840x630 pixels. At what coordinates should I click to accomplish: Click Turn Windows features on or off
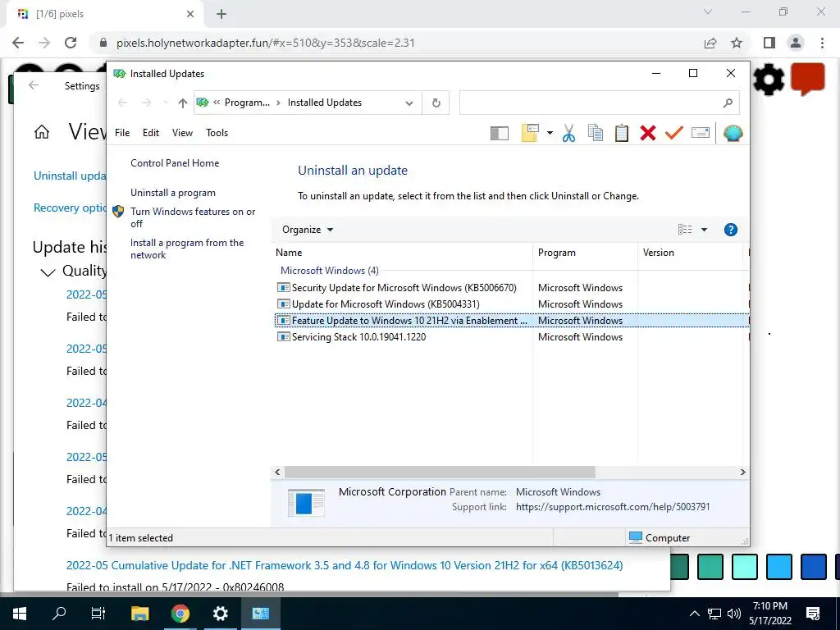[x=193, y=217]
